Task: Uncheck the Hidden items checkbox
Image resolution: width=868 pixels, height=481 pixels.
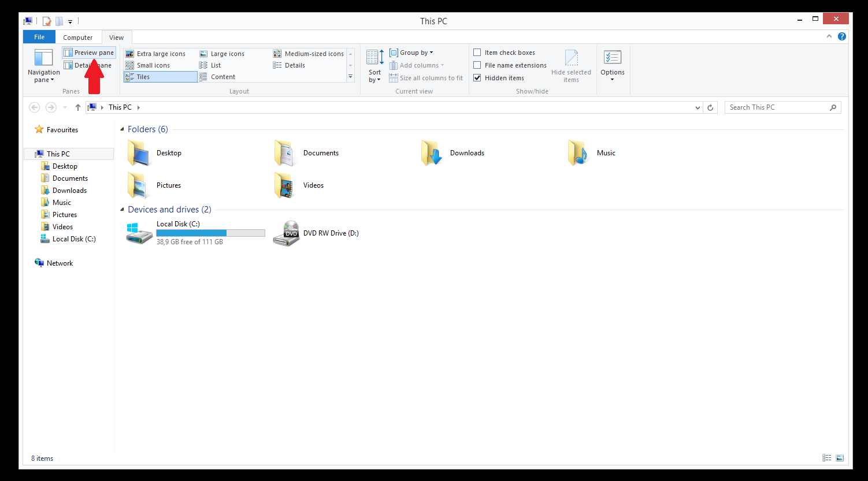Action: click(477, 78)
